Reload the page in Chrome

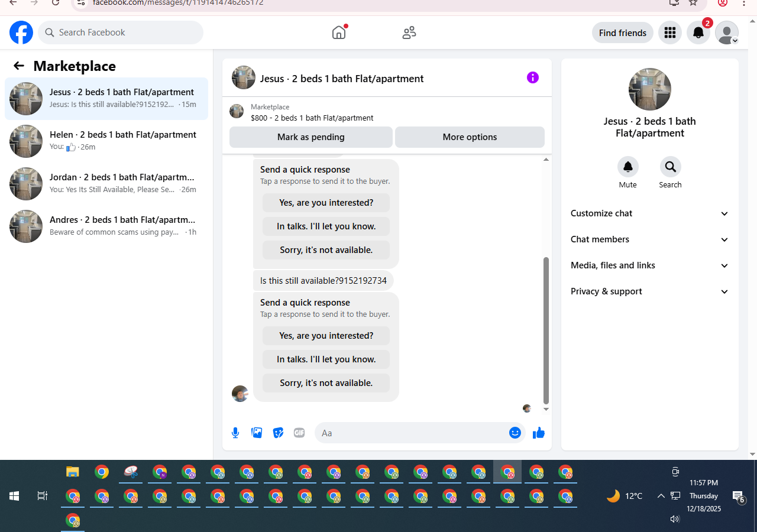[56, 2]
